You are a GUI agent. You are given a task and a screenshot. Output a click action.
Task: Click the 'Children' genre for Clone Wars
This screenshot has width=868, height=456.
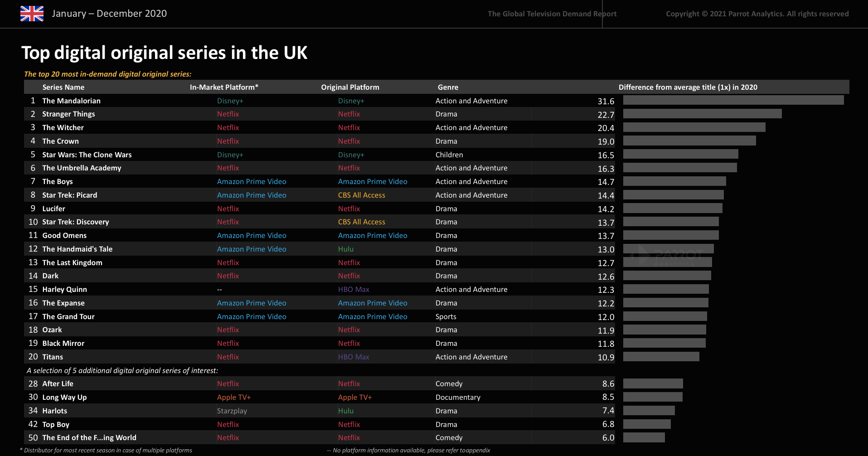click(449, 155)
